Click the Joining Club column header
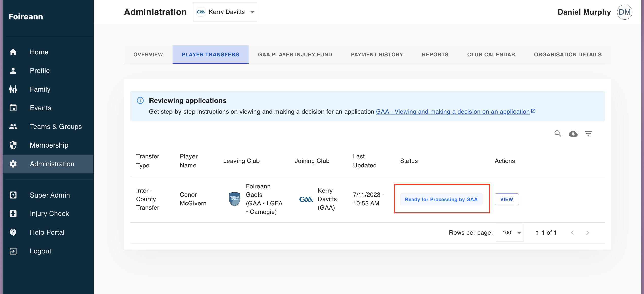 pyautogui.click(x=312, y=161)
